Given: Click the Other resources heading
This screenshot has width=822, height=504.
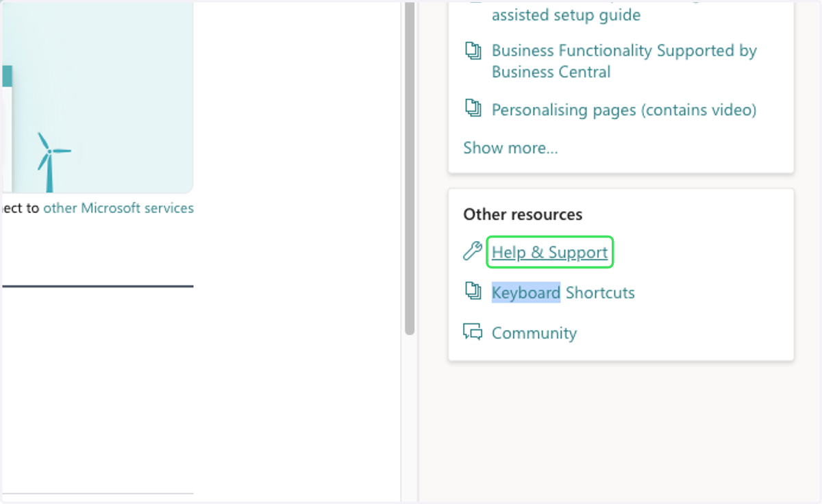Looking at the screenshot, I should click(523, 214).
